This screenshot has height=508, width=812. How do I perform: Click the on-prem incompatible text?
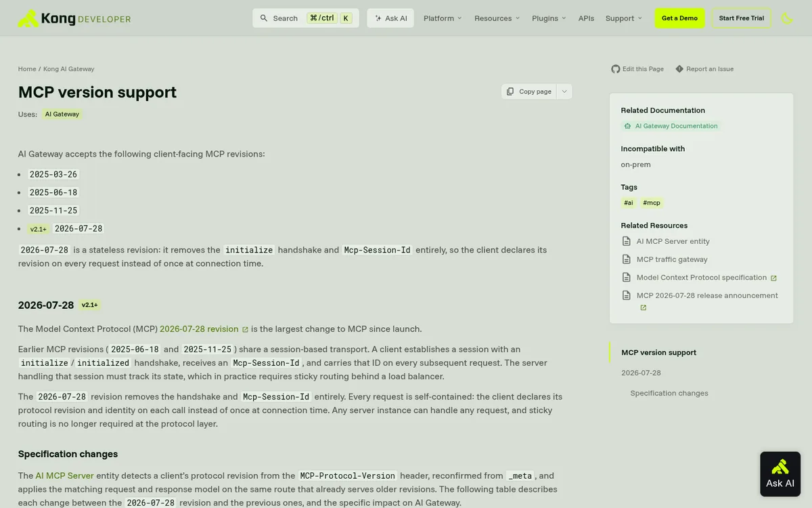point(635,165)
